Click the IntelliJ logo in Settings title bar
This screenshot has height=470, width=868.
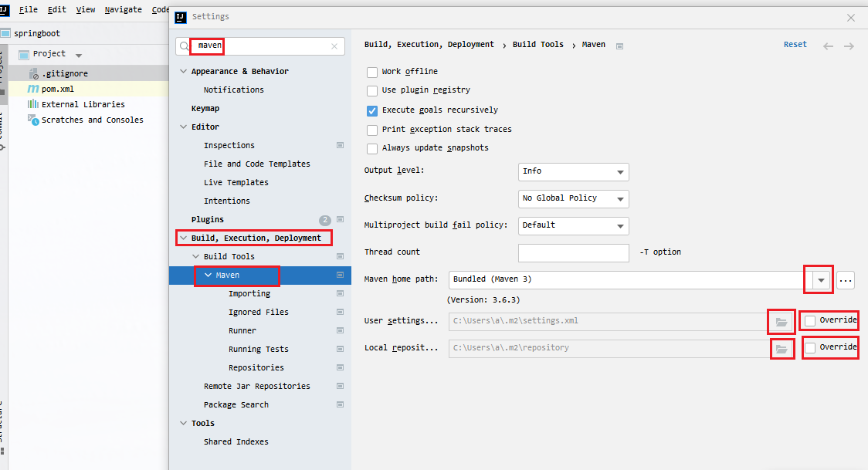point(181,17)
